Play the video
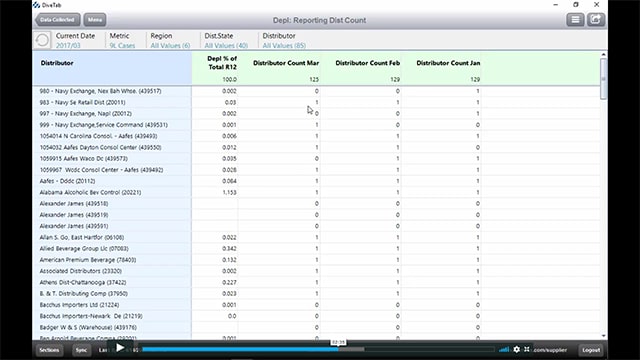This screenshot has width=640, height=360. click(x=120, y=348)
